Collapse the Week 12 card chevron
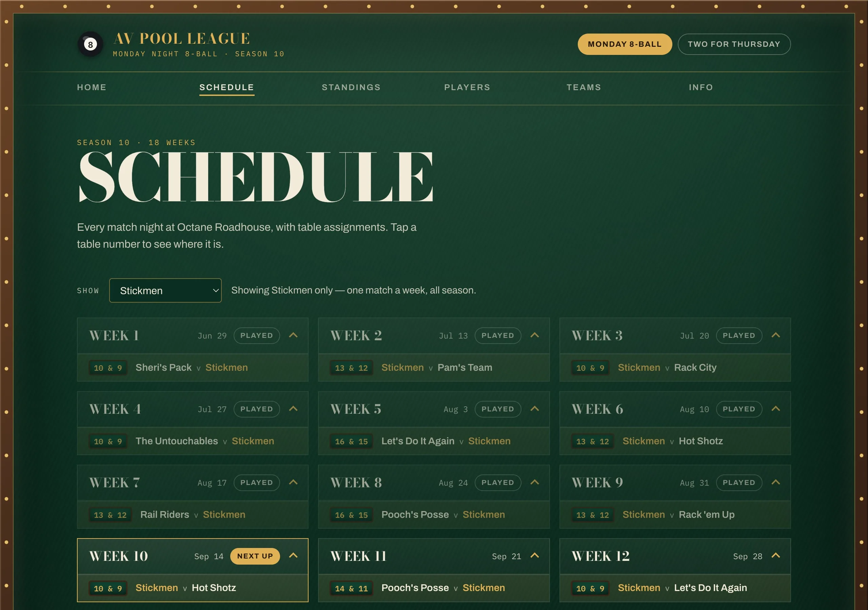868x610 pixels. point(776,555)
